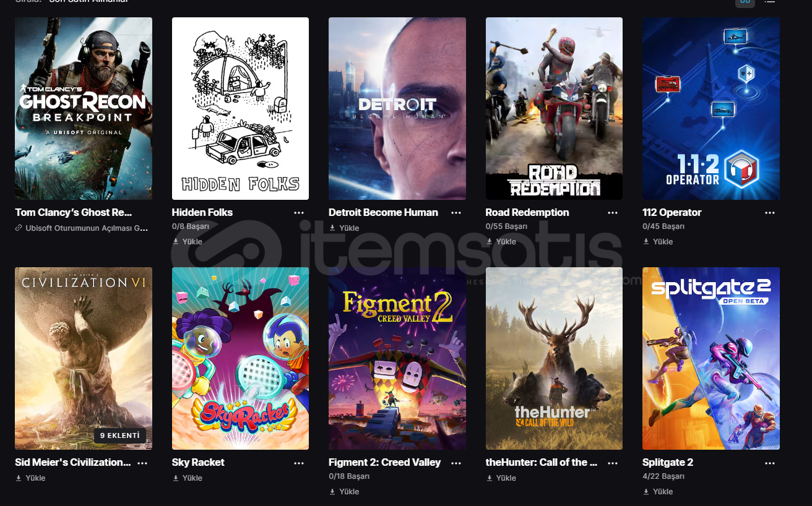Click Yükle under Splitgate 2
The height and width of the screenshot is (506, 812).
coord(658,492)
